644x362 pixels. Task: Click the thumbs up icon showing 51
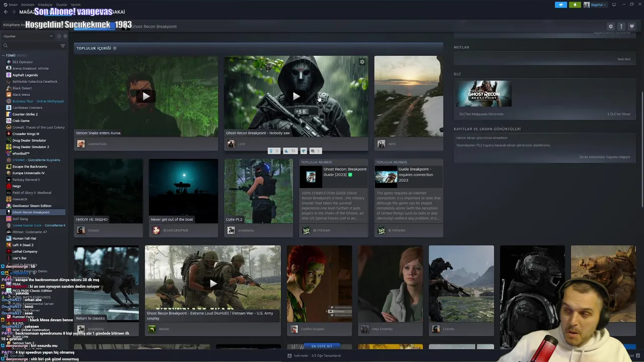290,151
